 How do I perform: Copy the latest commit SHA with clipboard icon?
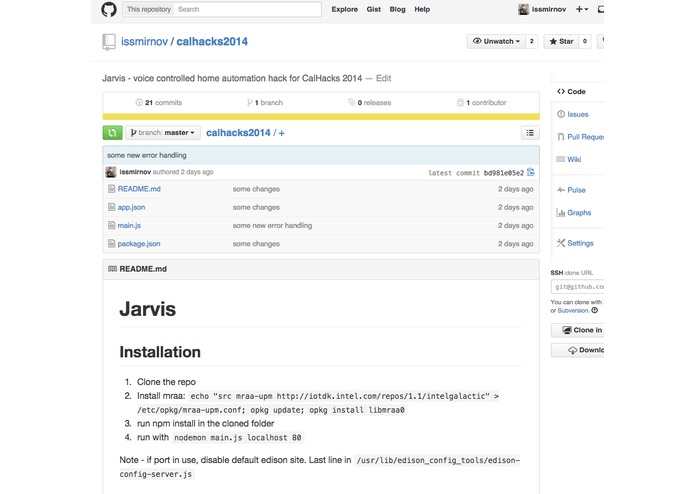[x=531, y=172]
